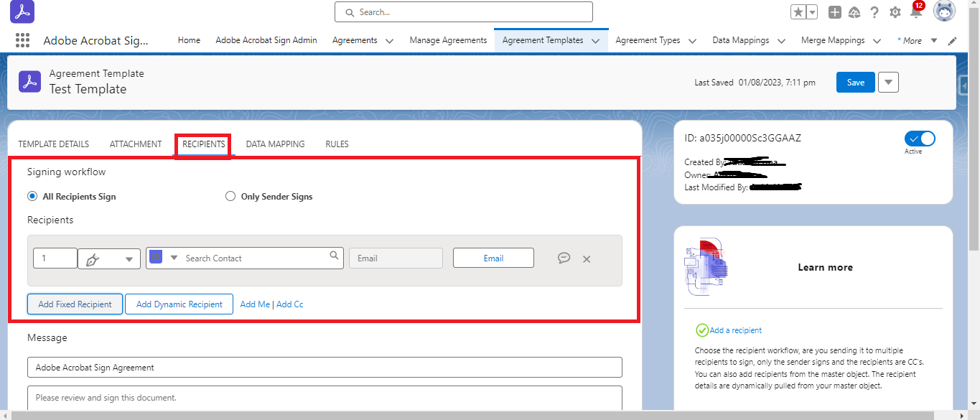Click the Adobe Acrobat logo icon
The image size is (980, 420).
[x=22, y=11]
